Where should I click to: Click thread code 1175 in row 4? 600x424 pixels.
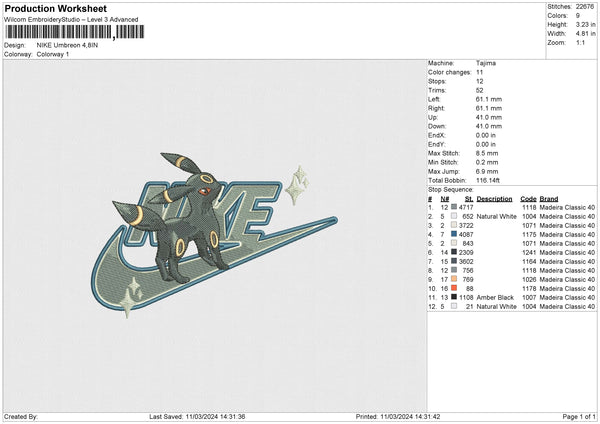[529, 234]
